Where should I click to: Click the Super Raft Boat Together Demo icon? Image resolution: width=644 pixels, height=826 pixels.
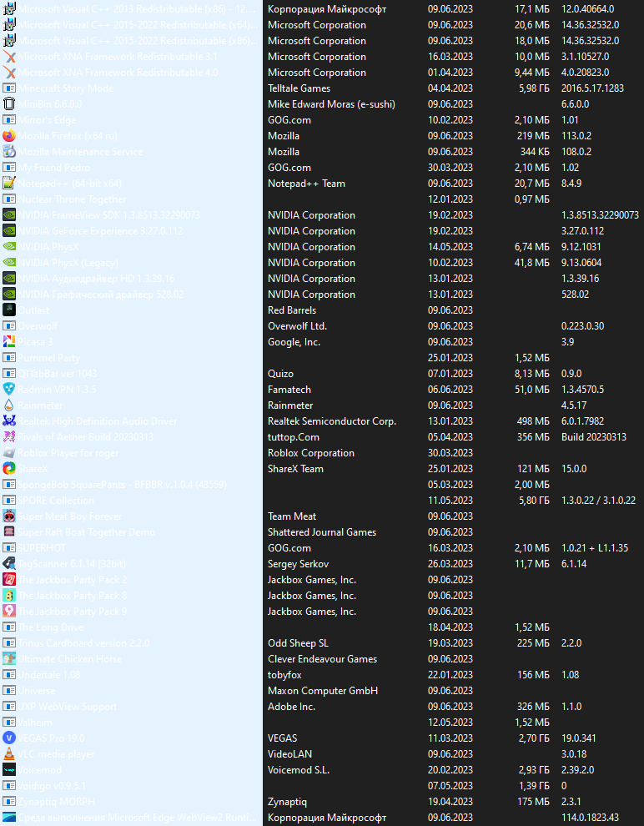(9, 532)
